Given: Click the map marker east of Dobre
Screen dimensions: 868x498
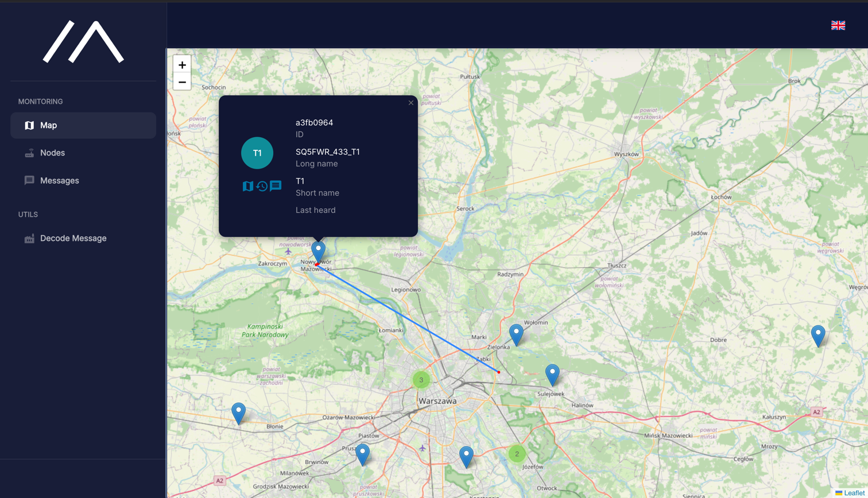Looking at the screenshot, I should pos(818,336).
